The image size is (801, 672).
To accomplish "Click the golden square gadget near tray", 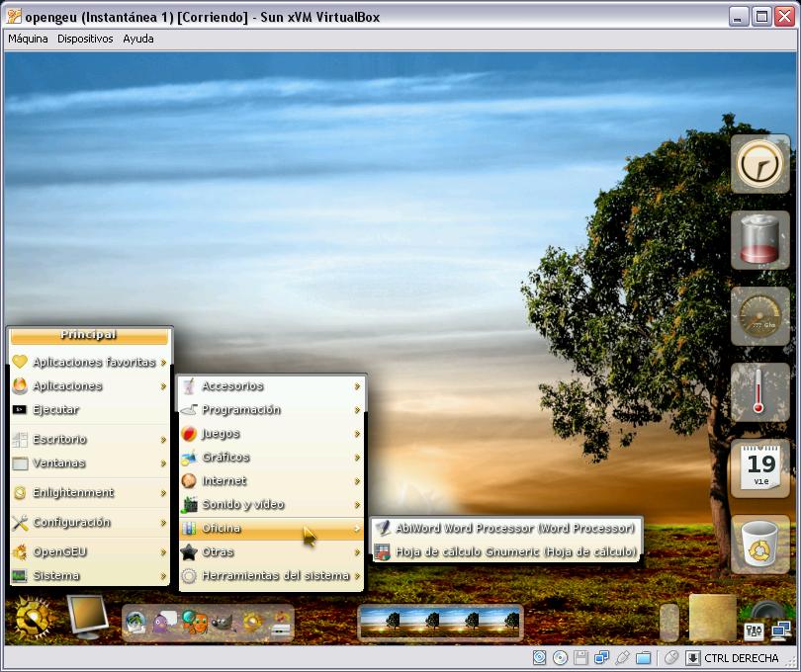I will [x=712, y=618].
